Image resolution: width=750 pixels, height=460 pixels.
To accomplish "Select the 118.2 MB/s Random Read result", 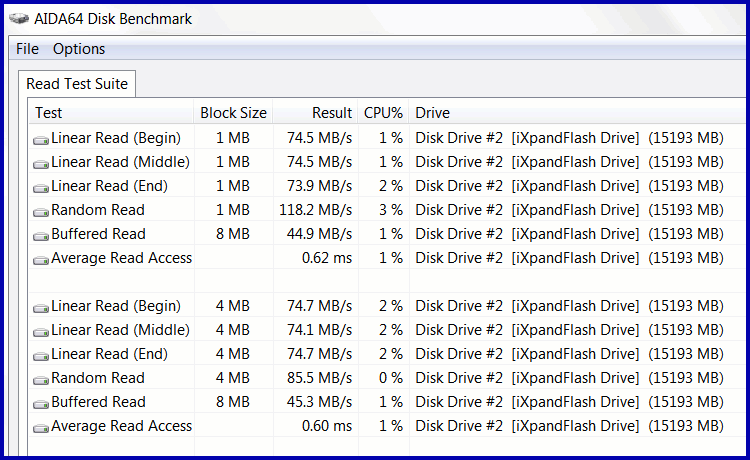I will pos(315,210).
